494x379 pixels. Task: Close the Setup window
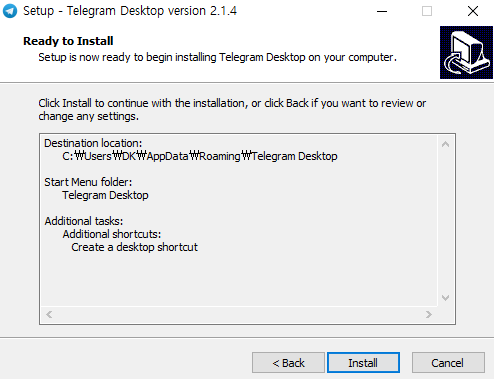tap(473, 11)
